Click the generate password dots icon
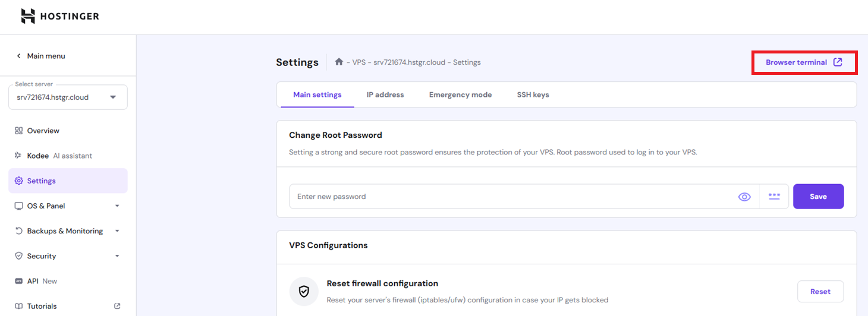868x316 pixels. (774, 197)
